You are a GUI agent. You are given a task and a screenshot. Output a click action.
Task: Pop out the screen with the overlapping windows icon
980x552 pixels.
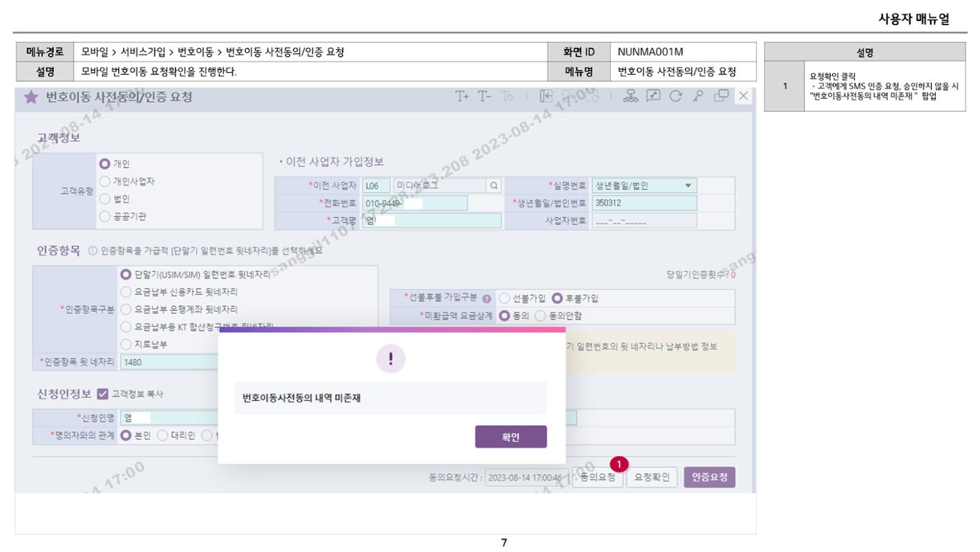(x=721, y=97)
